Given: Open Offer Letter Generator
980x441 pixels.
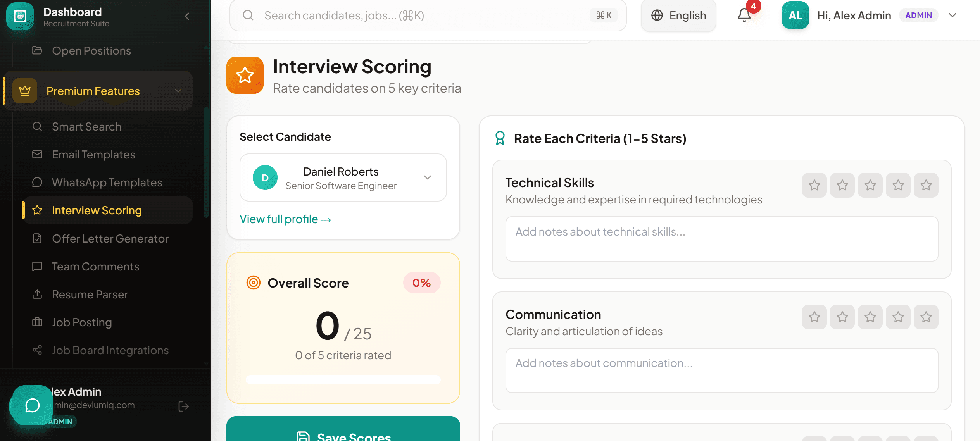Looking at the screenshot, I should point(108,239).
